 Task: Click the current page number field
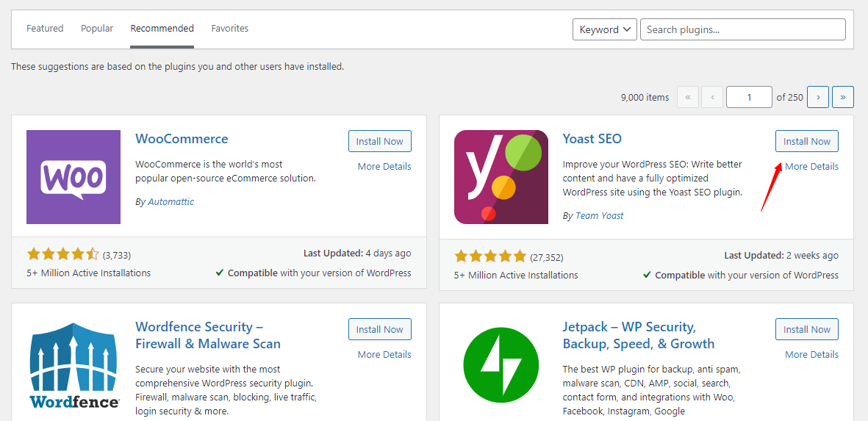pyautogui.click(x=748, y=97)
